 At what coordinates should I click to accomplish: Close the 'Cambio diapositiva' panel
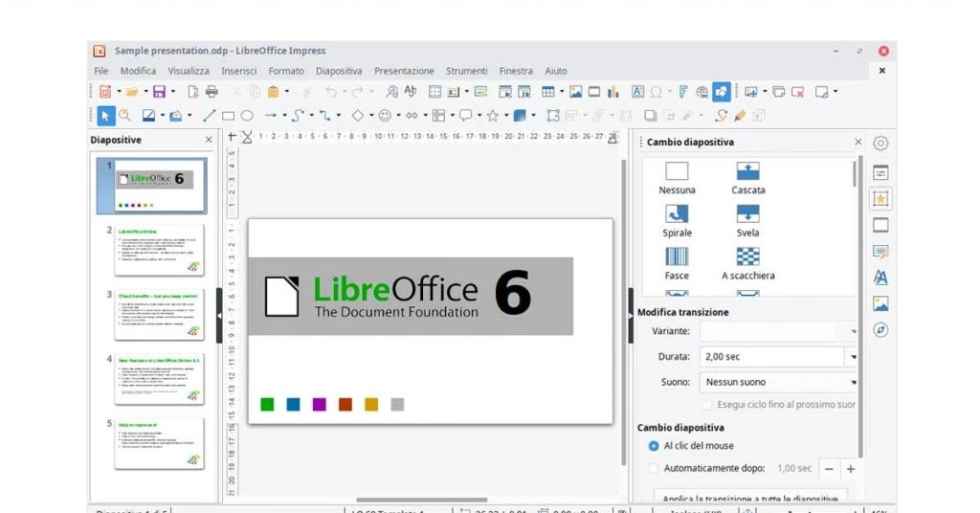858,142
